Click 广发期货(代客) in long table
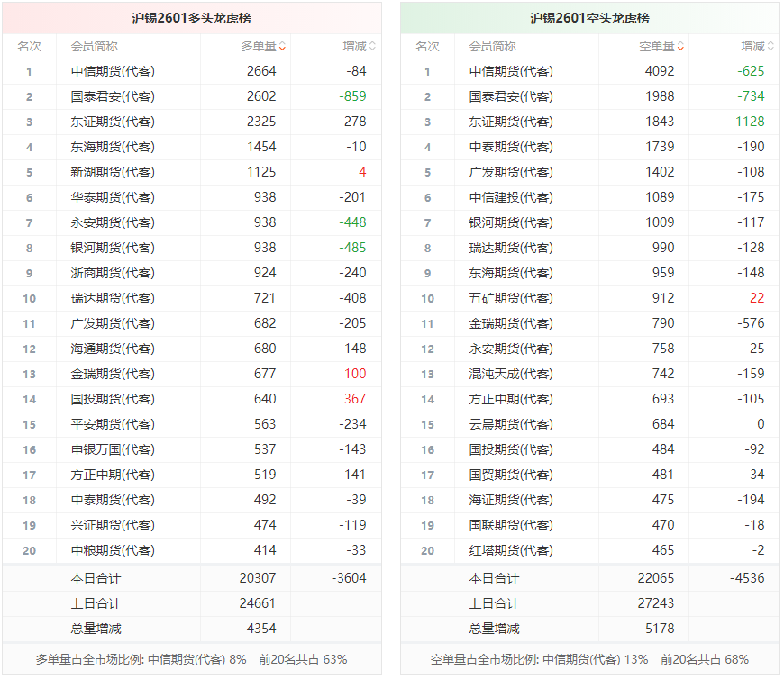Viewport: 784px width, 679px height. coord(113,324)
